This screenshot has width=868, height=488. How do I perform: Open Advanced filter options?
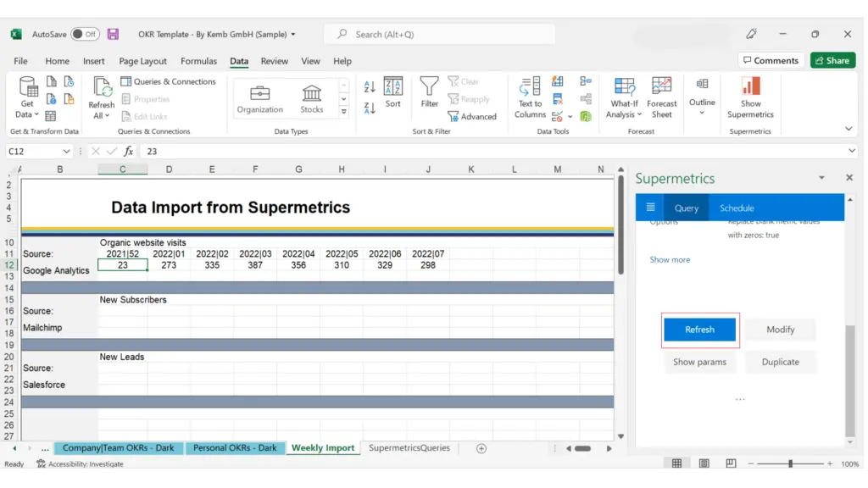pos(472,116)
